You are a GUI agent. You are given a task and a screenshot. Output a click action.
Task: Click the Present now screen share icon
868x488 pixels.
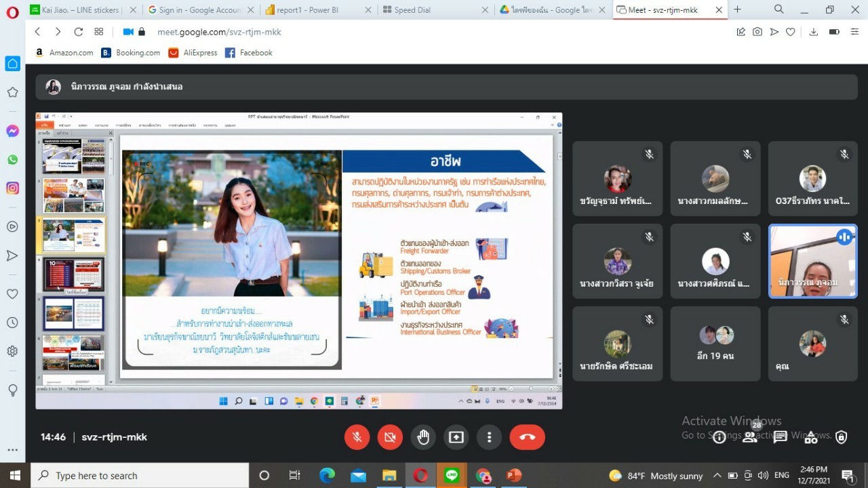pos(456,437)
